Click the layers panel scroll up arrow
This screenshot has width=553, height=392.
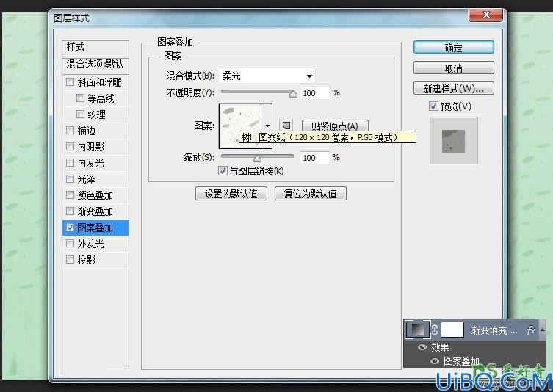543,330
